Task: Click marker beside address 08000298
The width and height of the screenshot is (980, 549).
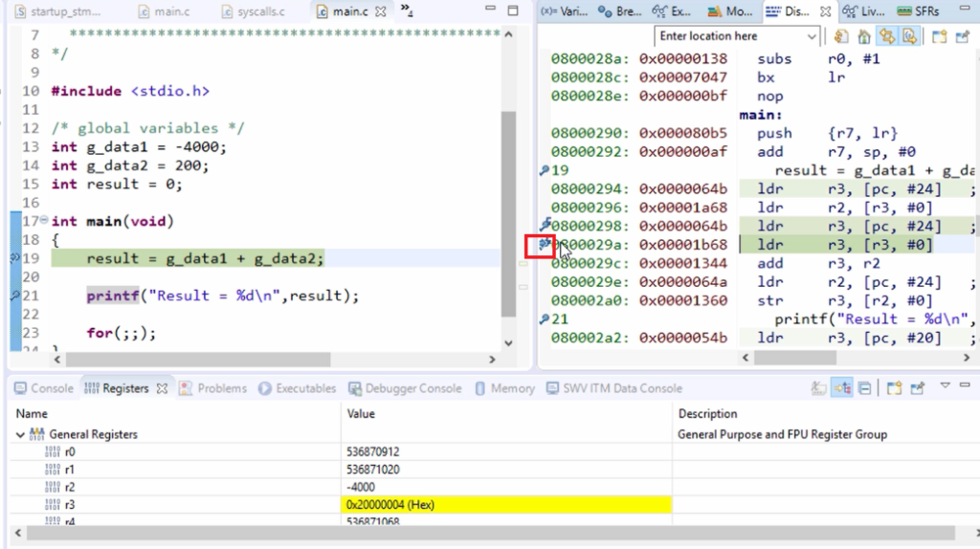Action: [x=545, y=224]
